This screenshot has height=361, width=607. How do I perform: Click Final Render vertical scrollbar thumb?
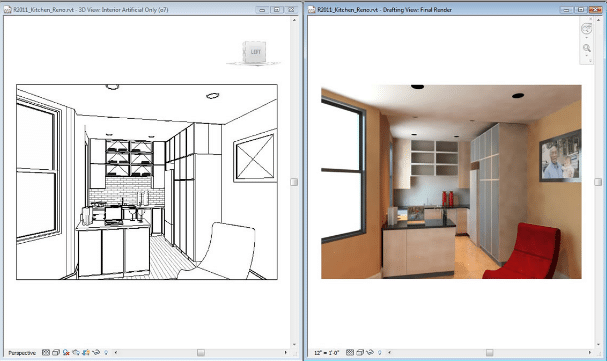tap(598, 182)
